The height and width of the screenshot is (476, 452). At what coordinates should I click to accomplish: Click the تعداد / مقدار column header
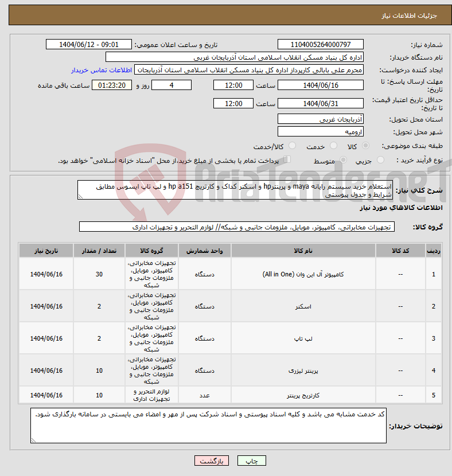click(x=99, y=251)
